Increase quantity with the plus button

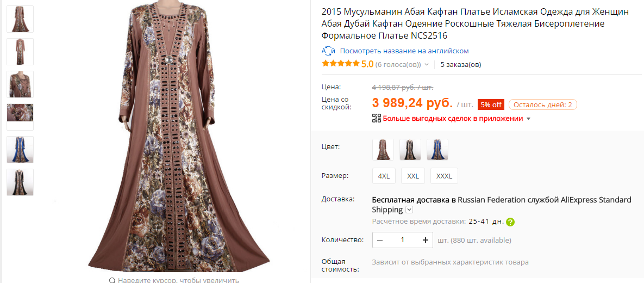(426, 240)
